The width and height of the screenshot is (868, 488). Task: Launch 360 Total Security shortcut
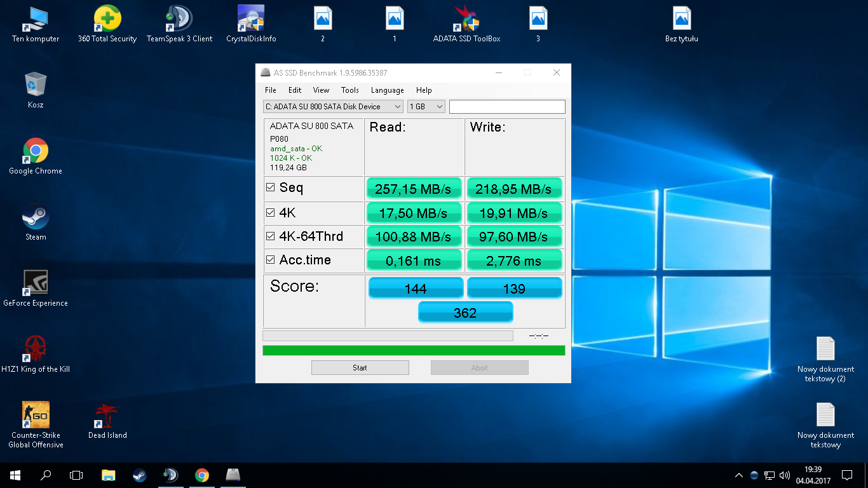(x=107, y=25)
